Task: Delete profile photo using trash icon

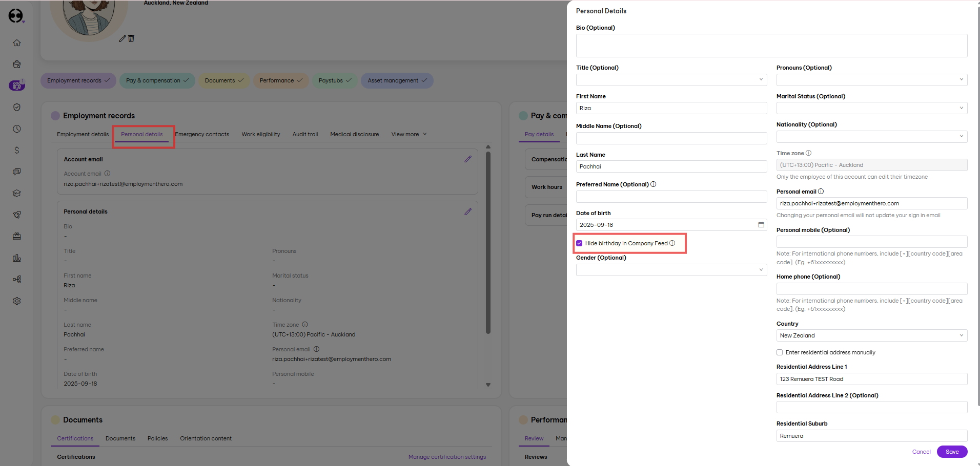Action: pos(131,38)
